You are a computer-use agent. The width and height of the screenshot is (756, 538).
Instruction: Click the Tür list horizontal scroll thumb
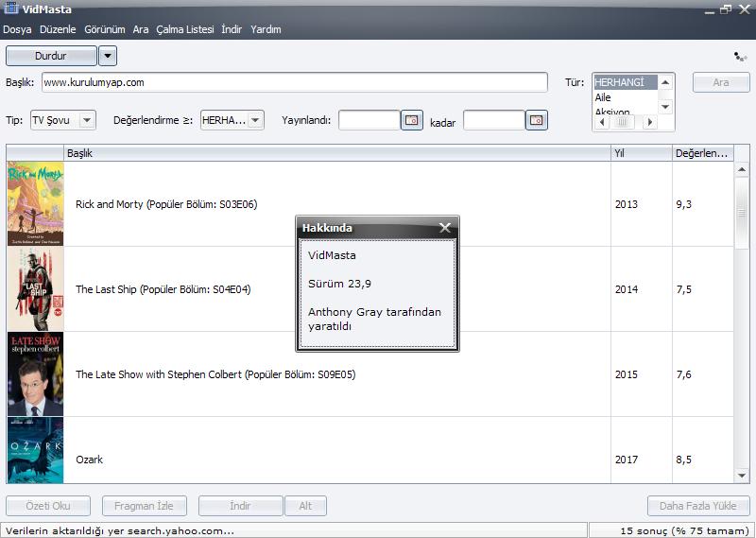click(x=623, y=122)
